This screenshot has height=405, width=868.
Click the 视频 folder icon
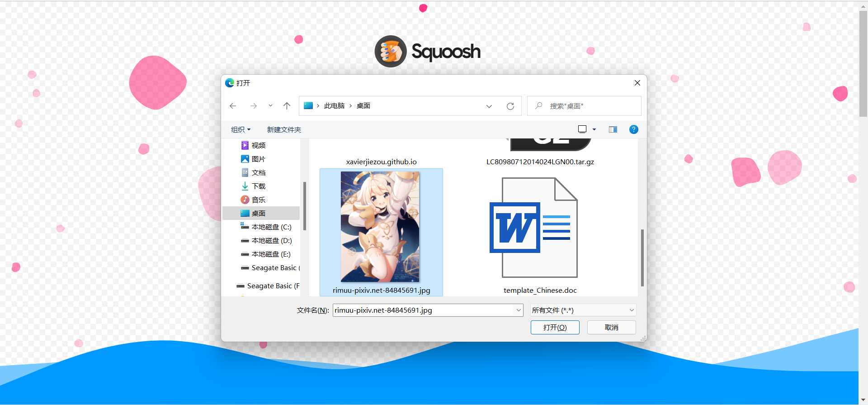[x=245, y=145]
